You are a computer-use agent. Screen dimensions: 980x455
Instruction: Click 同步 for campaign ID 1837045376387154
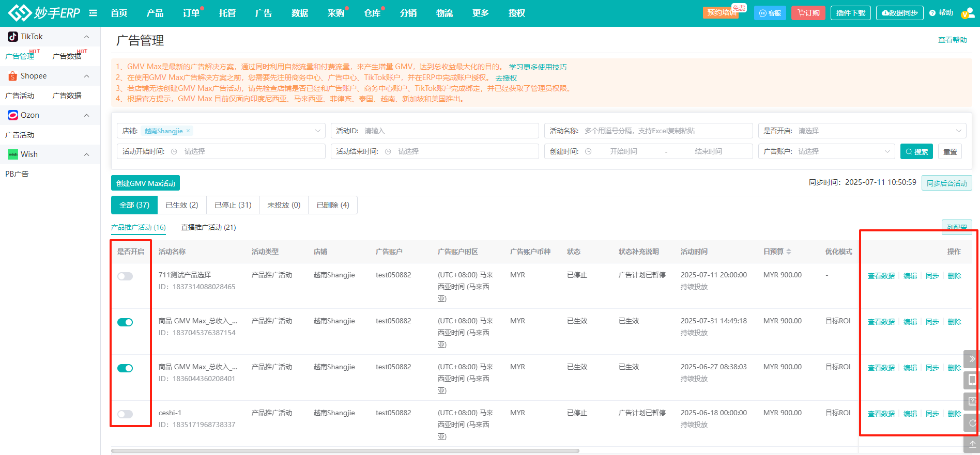click(932, 322)
